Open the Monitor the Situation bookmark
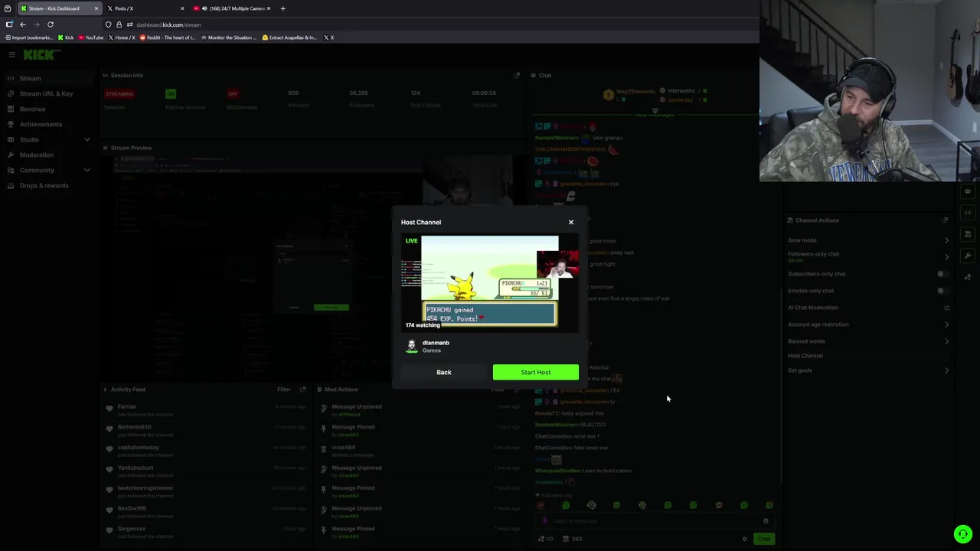This screenshot has width=980, height=551. pyautogui.click(x=229, y=37)
